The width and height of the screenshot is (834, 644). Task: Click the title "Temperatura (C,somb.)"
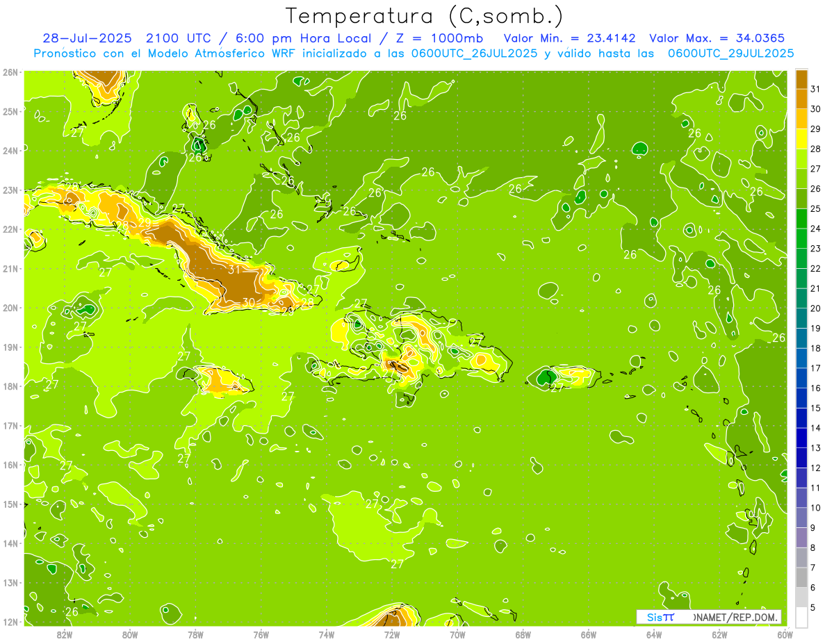[425, 16]
